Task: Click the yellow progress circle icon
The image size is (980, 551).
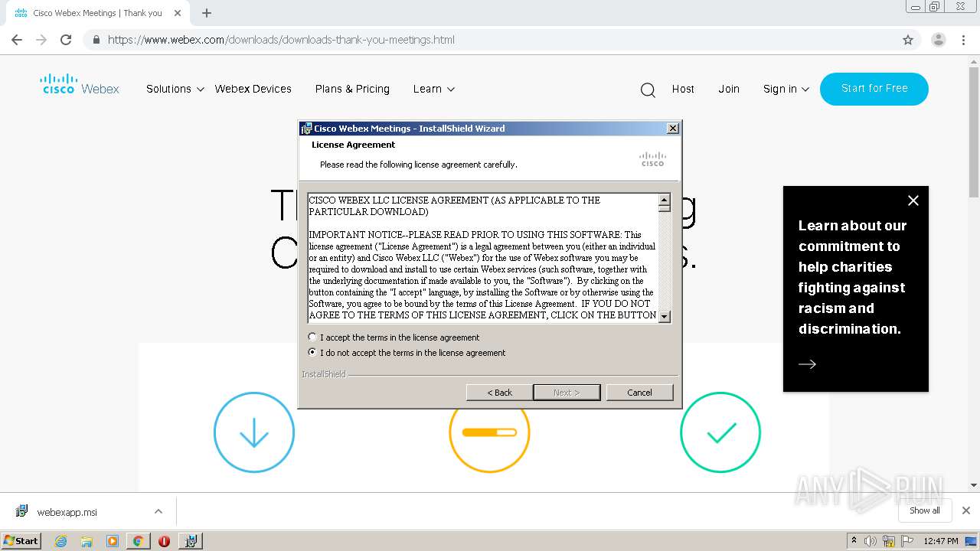Action: [x=489, y=432]
